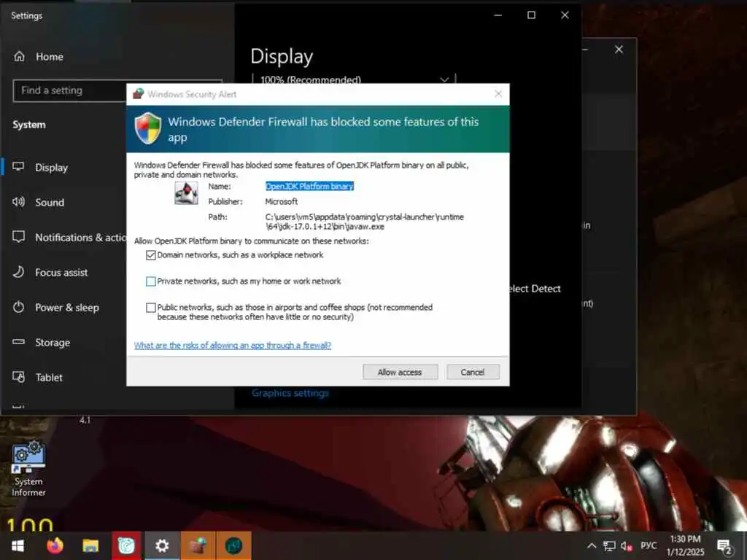This screenshot has width=747, height=560.
Task: Launch Firefox from taskbar
Action: [55, 545]
